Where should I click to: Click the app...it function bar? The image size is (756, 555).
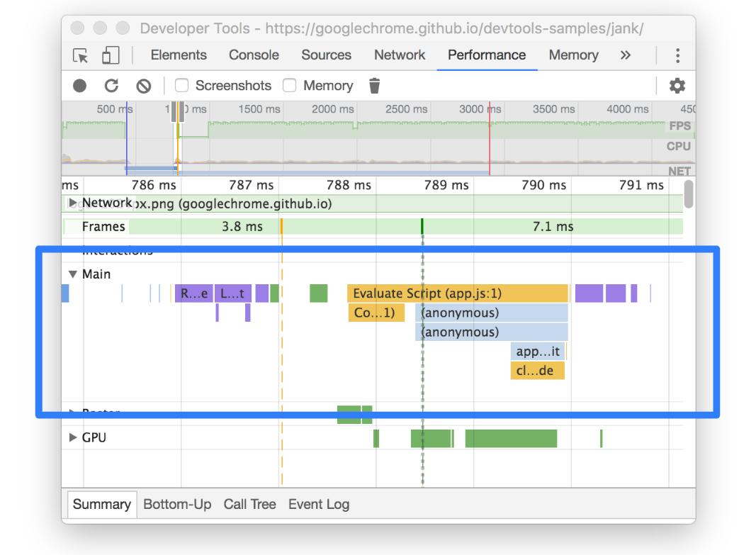click(538, 352)
